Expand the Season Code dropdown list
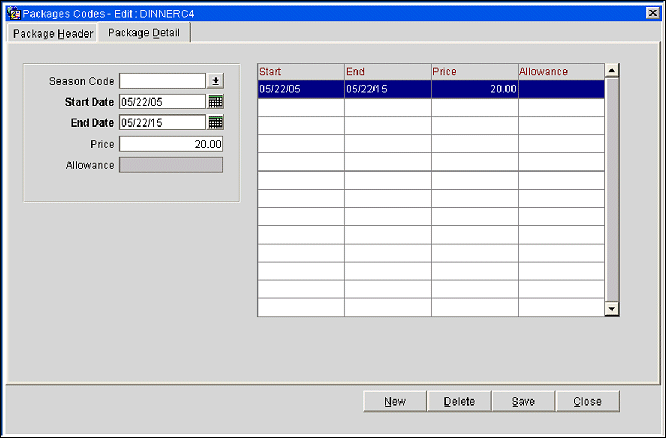The height and width of the screenshot is (438, 666). click(x=216, y=81)
